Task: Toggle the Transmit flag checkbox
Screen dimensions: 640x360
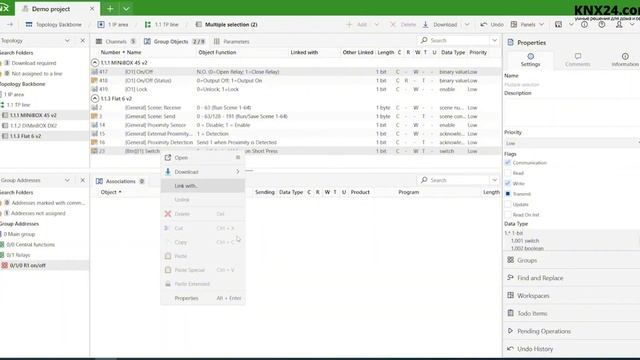Action: coord(508,194)
